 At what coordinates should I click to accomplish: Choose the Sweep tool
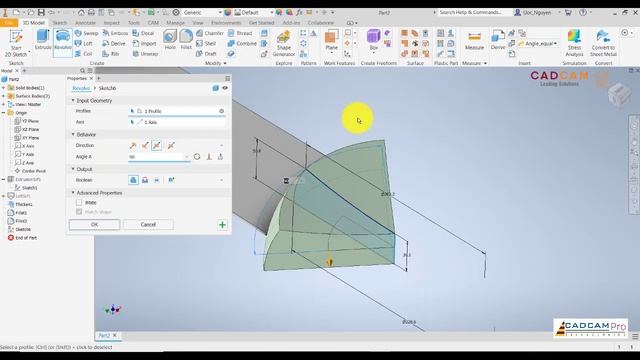pyautogui.click(x=87, y=33)
